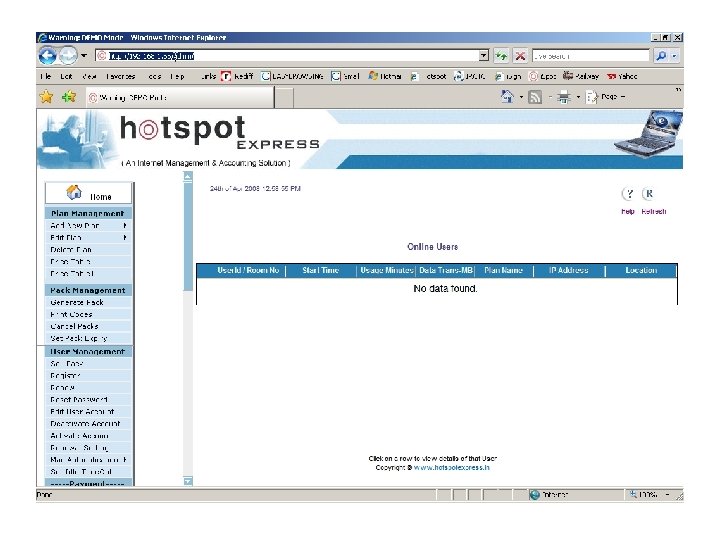Viewport: 720px width, 540px height.
Task: Open the Tools menu
Action: point(155,76)
